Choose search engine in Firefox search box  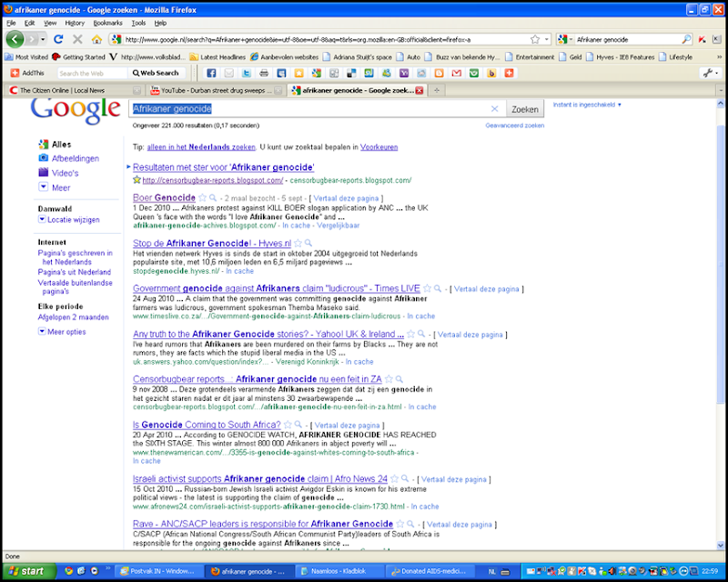click(x=565, y=39)
